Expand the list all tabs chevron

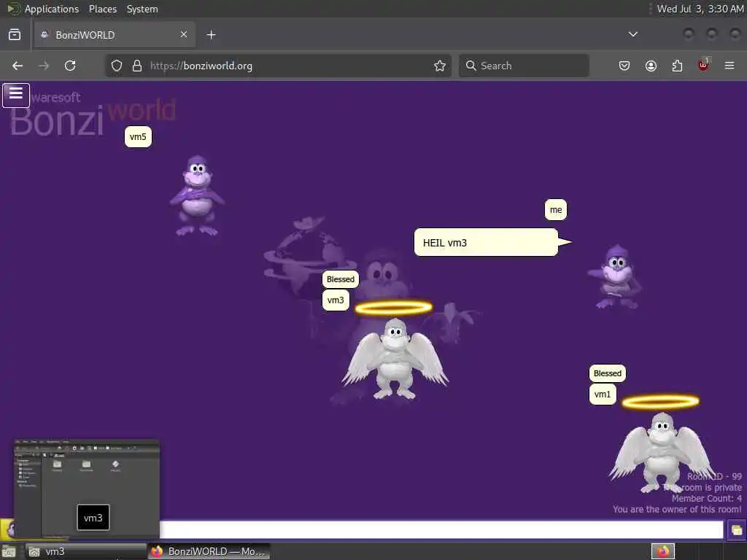[632, 34]
